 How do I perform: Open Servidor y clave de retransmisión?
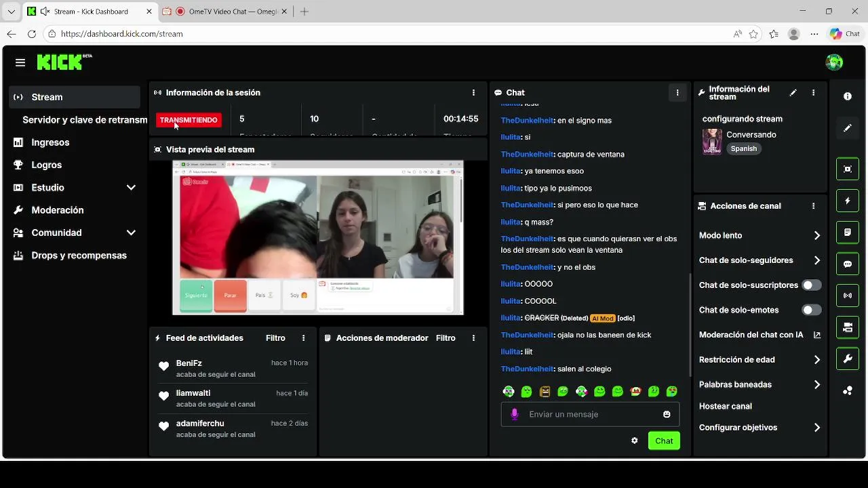[x=84, y=120]
